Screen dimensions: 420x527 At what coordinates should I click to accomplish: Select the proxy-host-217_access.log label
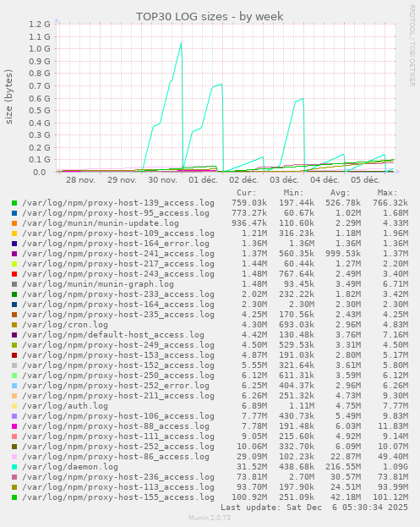[x=118, y=264]
